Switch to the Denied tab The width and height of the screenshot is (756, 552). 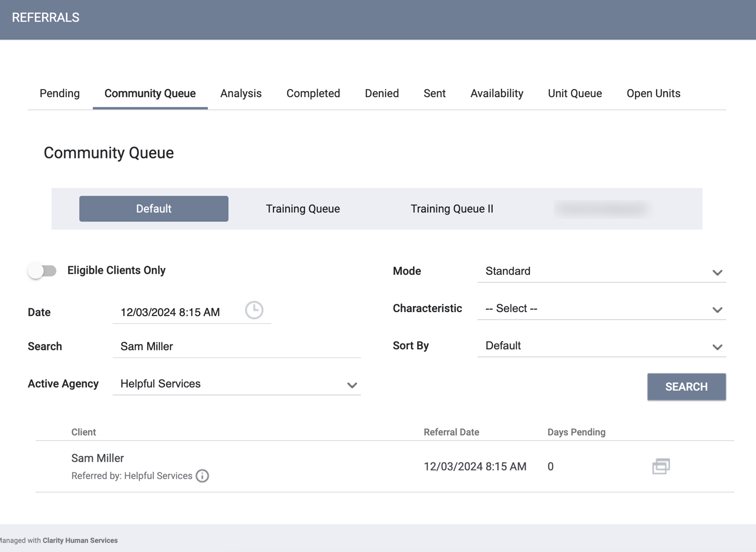(381, 93)
